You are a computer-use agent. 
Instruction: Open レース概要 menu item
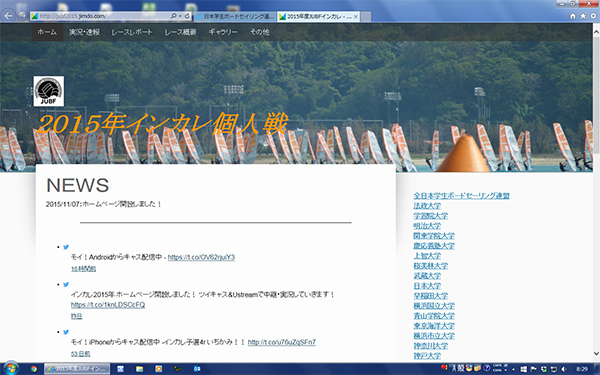coord(180,32)
